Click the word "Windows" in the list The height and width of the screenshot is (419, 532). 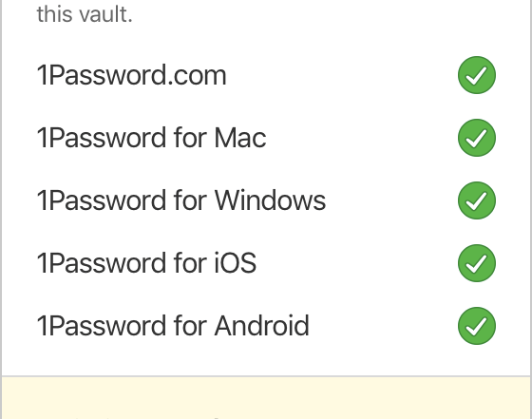tap(271, 200)
